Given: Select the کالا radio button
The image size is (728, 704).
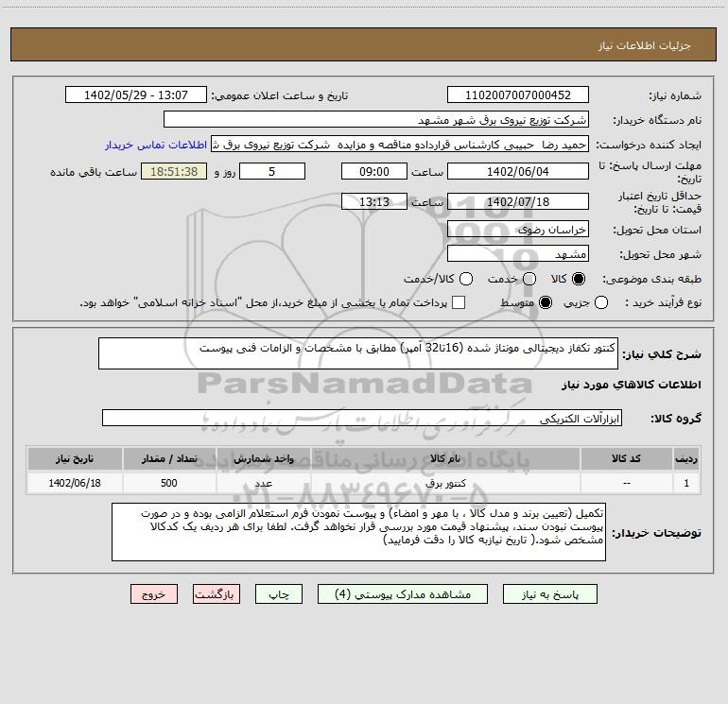Looking at the screenshot, I should (579, 279).
